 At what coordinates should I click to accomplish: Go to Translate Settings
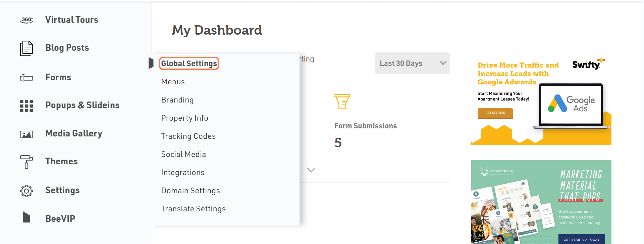coord(193,209)
